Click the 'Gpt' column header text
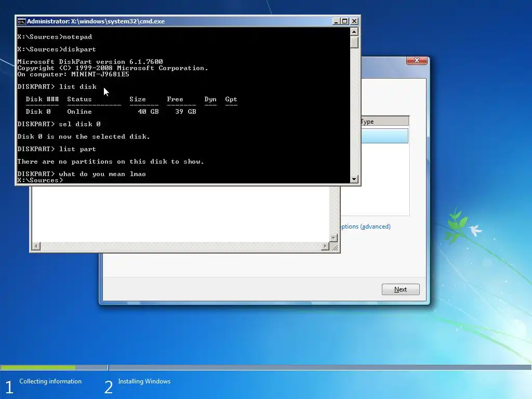Viewport: 532px width, 399px height. pos(231,99)
